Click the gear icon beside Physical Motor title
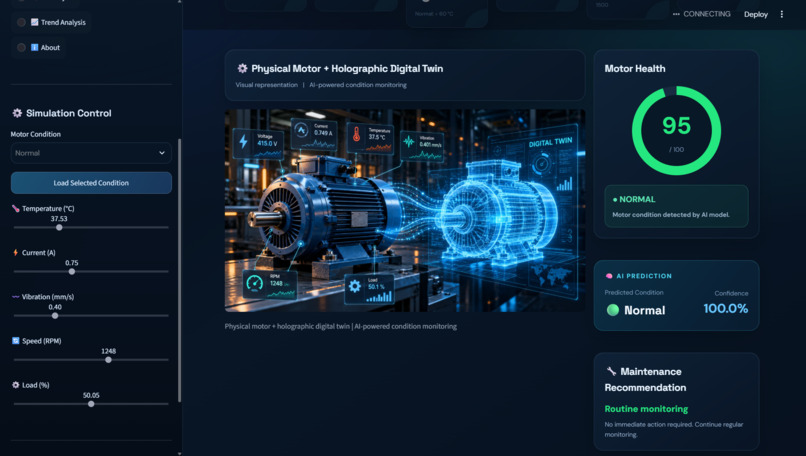The height and width of the screenshot is (456, 806). pos(242,68)
